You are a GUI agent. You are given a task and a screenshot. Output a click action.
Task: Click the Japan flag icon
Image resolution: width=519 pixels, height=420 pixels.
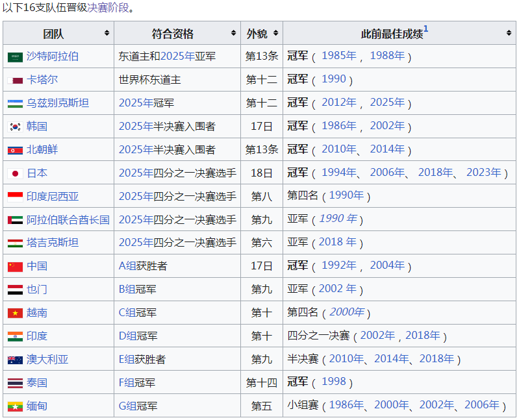pyautogui.click(x=15, y=173)
